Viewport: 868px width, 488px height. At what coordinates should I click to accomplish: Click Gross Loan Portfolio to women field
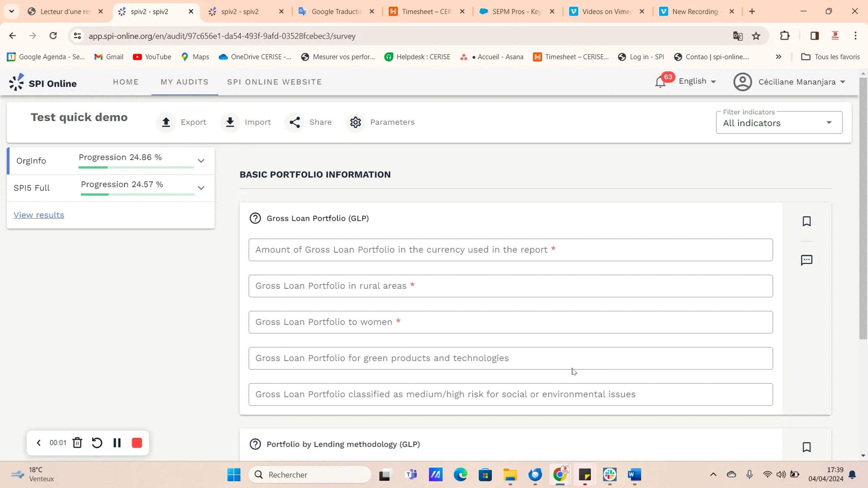(x=511, y=322)
